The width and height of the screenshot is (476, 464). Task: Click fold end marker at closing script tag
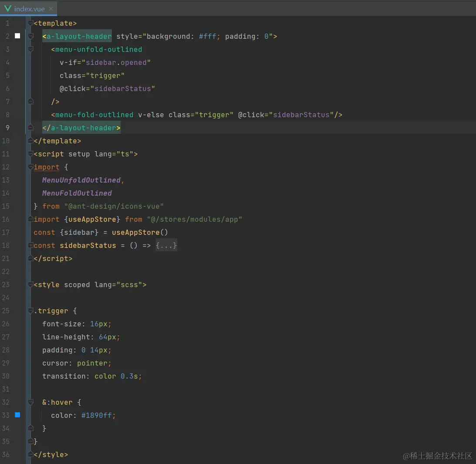pyautogui.click(x=30, y=258)
